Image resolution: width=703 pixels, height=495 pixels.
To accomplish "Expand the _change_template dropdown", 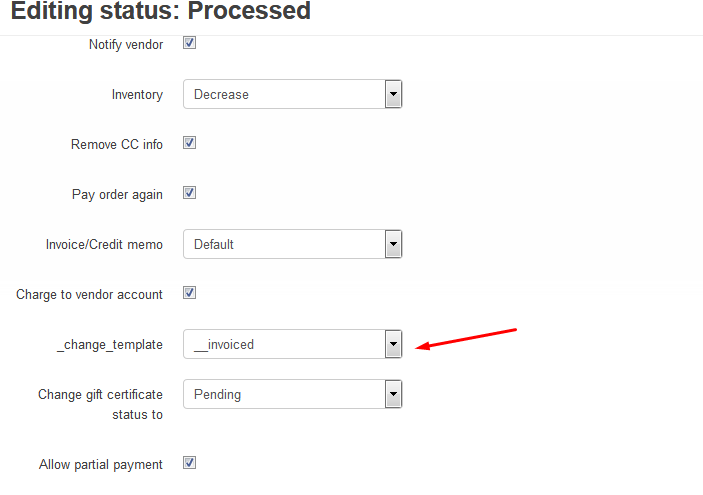I will click(x=292, y=344).
